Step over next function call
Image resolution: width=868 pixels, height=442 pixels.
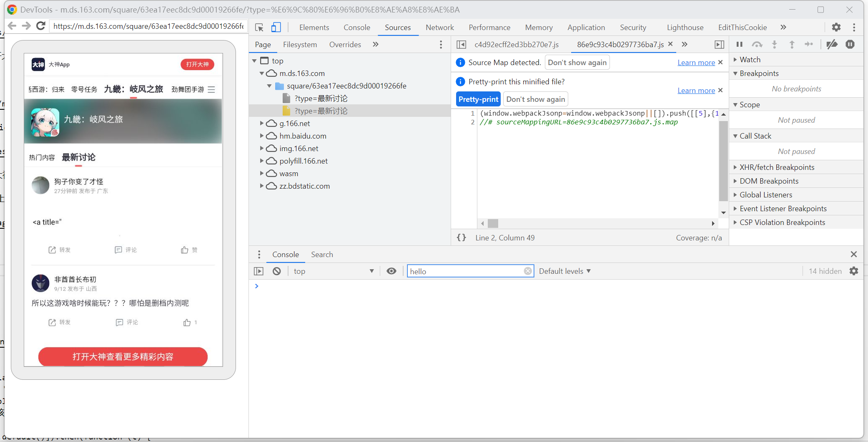[757, 44]
